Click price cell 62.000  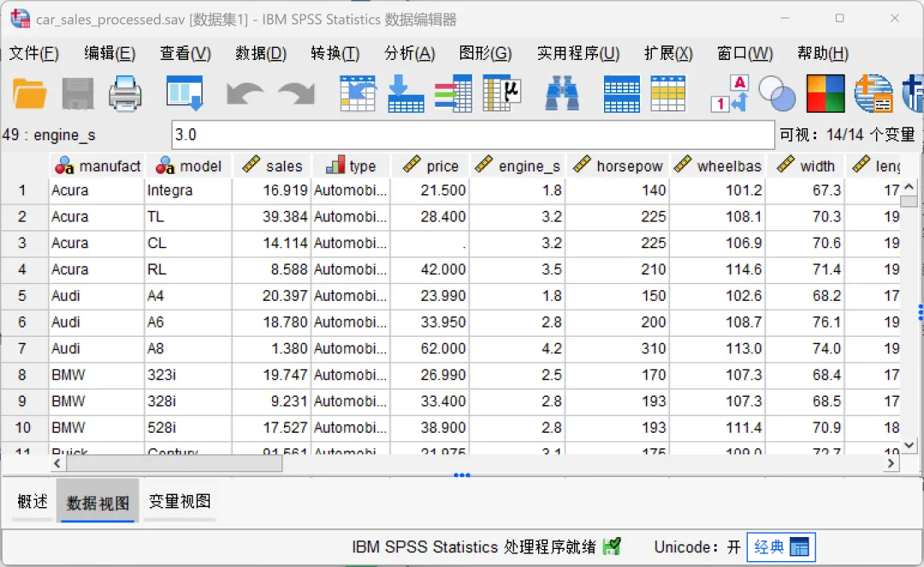pos(429,348)
